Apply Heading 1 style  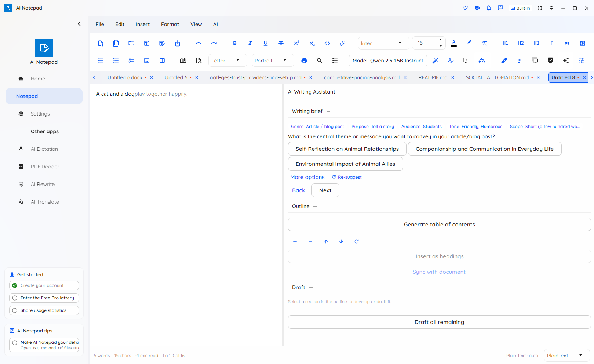pos(505,43)
